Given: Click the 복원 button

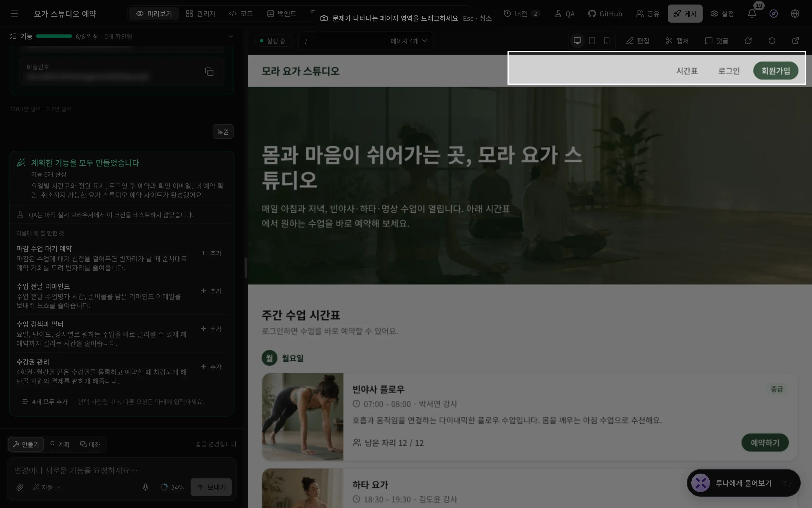Looking at the screenshot, I should coord(223,131).
